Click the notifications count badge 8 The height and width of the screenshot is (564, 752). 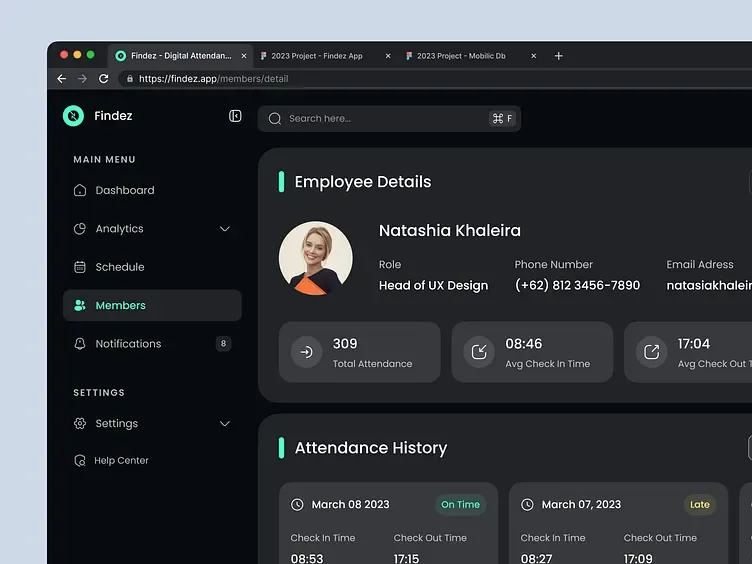(223, 343)
